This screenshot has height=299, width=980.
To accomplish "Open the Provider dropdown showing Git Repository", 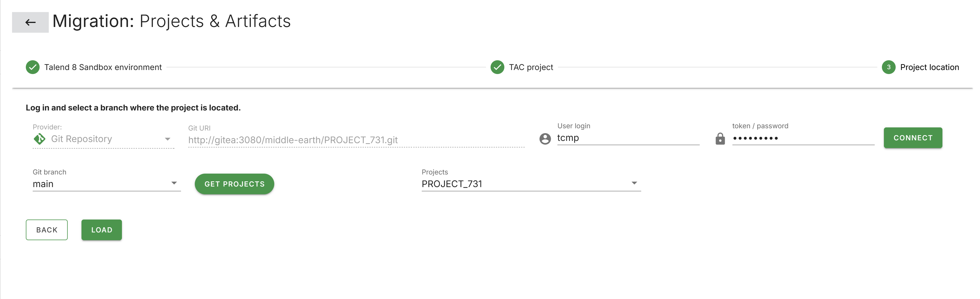I will coord(167,139).
